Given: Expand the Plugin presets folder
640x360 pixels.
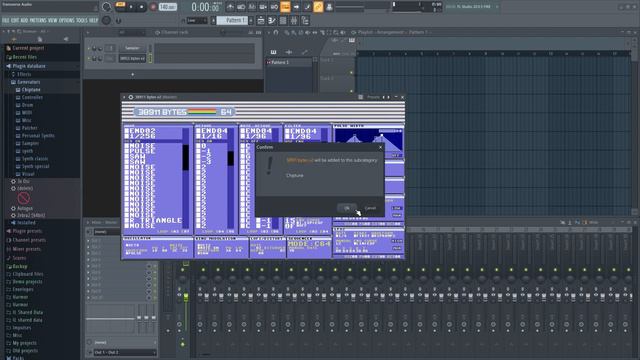Looking at the screenshot, I should (27, 231).
